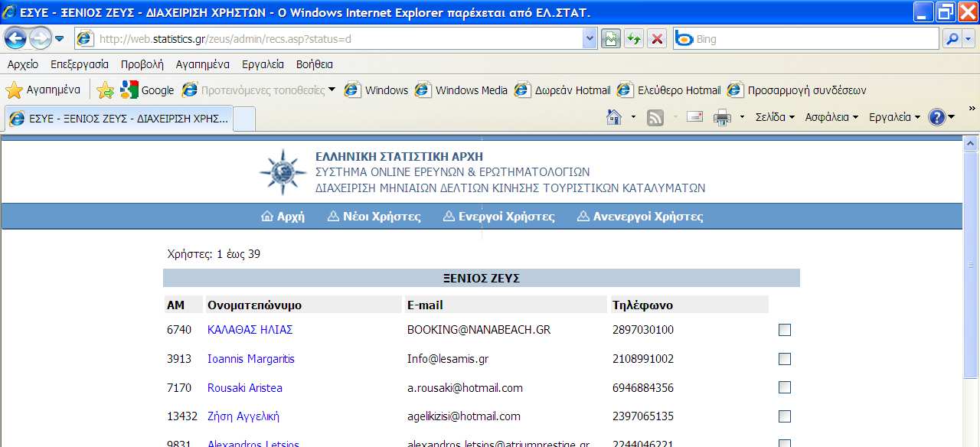Image resolution: width=980 pixels, height=447 pixels.
Task: Click the Internet Explorer title bar icon
Action: (x=9, y=12)
